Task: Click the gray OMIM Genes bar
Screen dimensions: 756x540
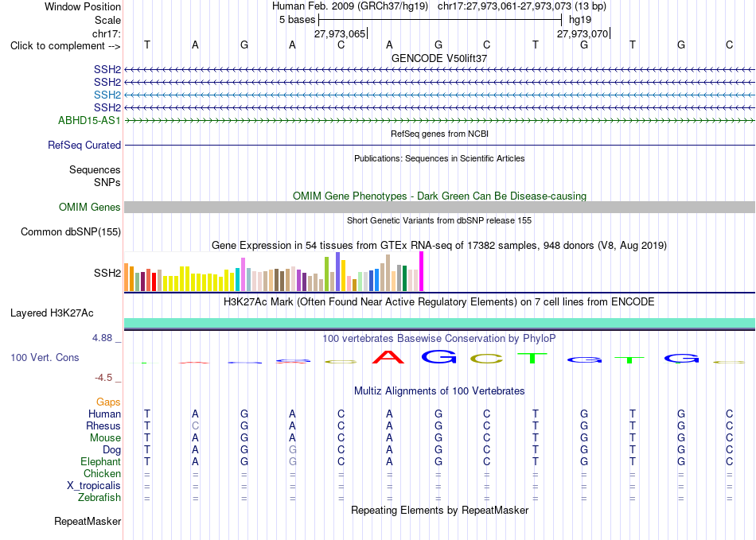Action: (x=439, y=207)
